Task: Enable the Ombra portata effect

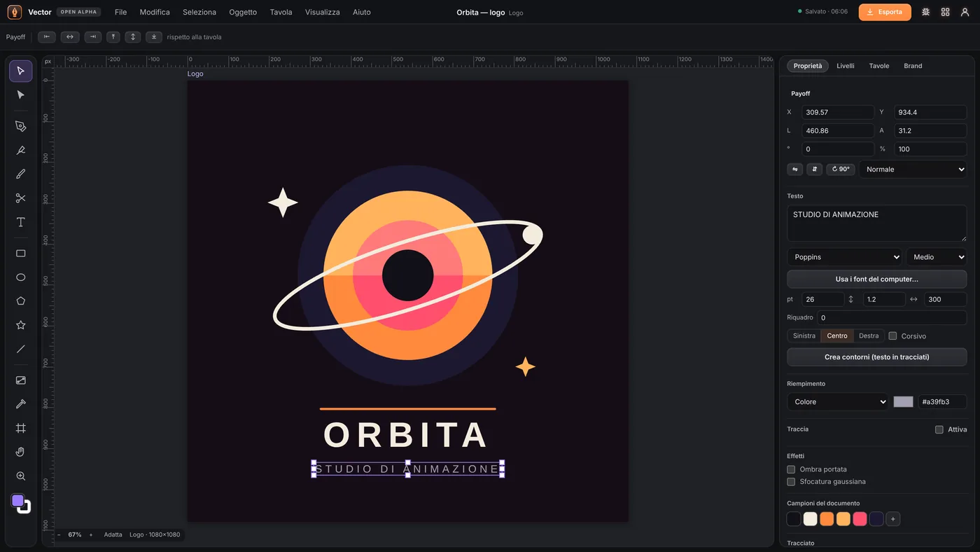Action: 791,469
